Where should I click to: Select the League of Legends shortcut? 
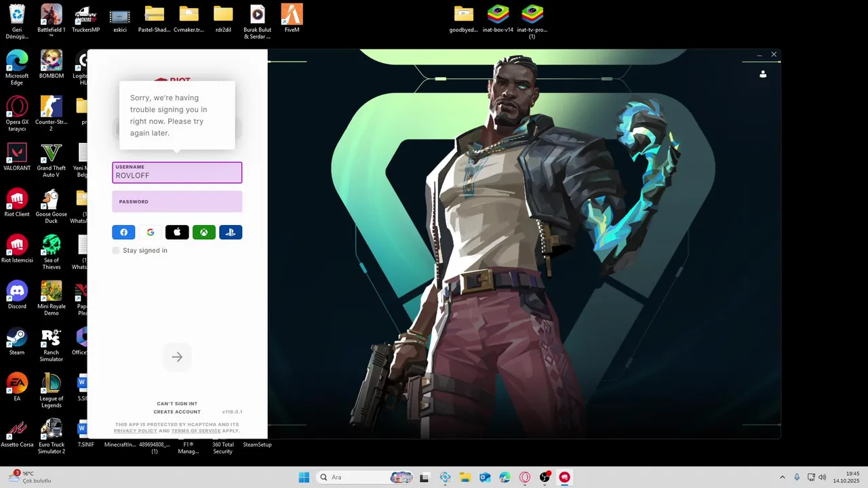pyautogui.click(x=52, y=391)
